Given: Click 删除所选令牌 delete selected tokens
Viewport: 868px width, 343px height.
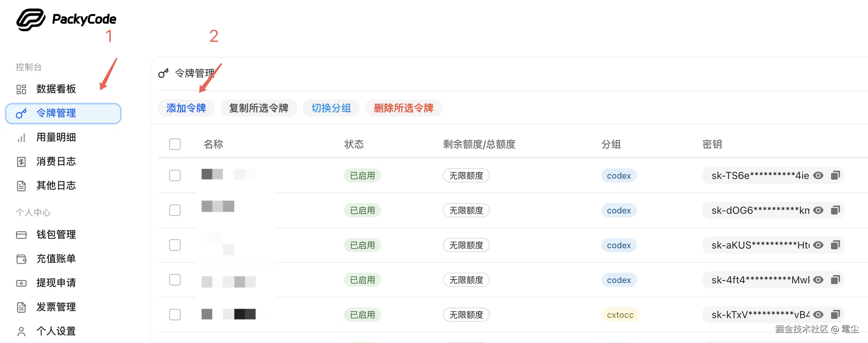Looking at the screenshot, I should pos(404,108).
